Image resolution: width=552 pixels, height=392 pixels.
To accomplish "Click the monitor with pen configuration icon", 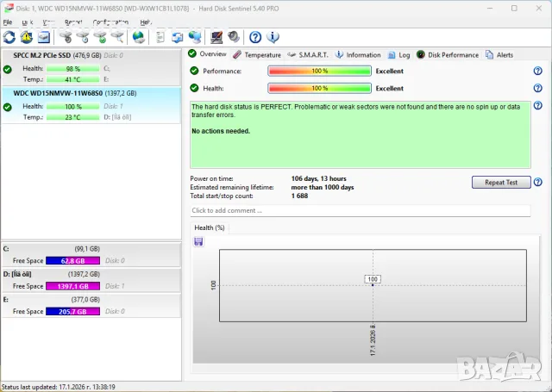I will pos(216,37).
